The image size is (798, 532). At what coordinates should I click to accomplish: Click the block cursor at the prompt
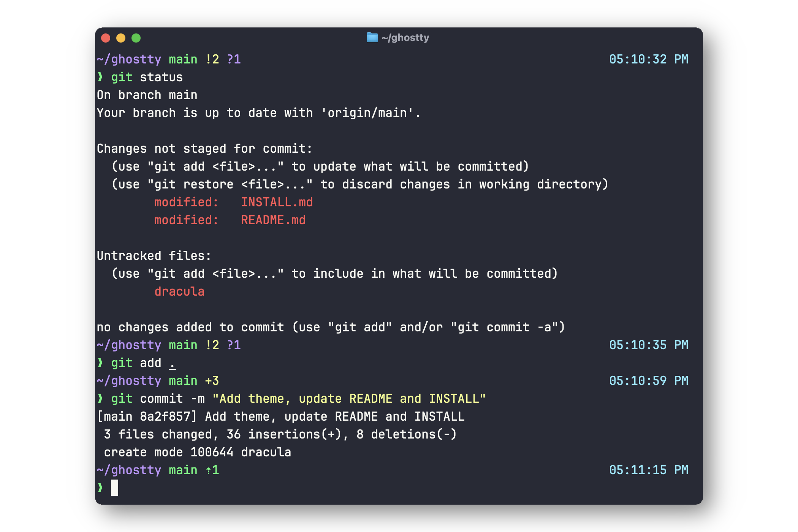click(x=114, y=488)
